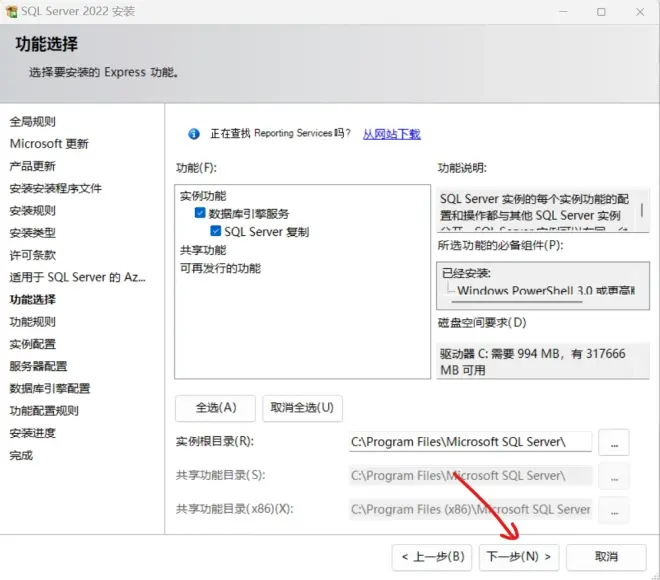
Task: Go back with the 上一步(B) button
Action: click(x=432, y=557)
